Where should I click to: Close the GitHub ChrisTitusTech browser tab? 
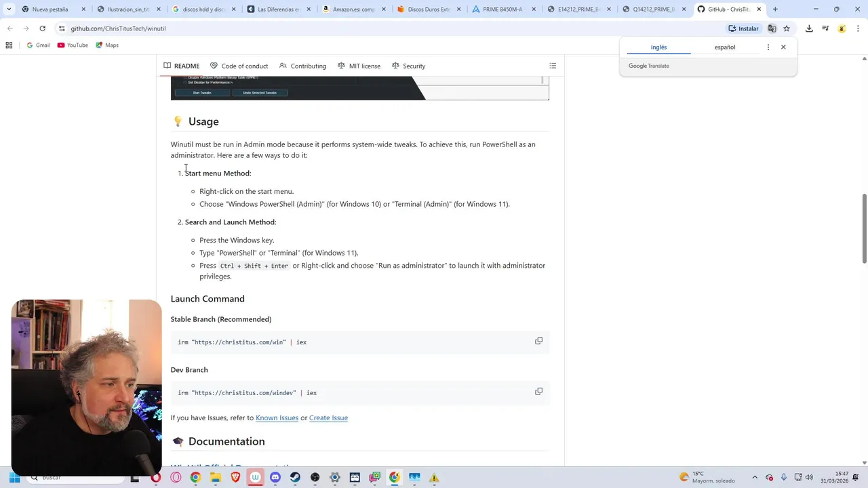pos(759,9)
